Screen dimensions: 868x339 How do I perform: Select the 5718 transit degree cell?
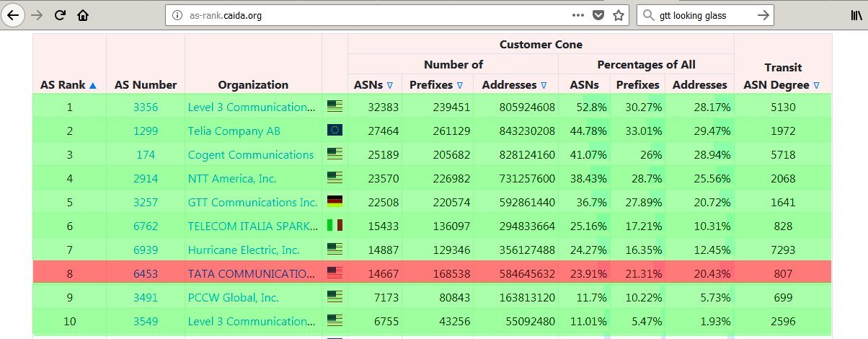[x=782, y=154]
